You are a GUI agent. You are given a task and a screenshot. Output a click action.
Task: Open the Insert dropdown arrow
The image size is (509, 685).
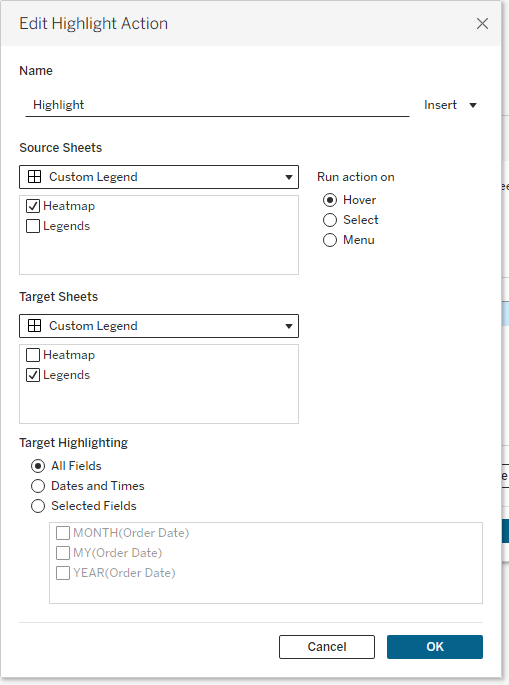pyautogui.click(x=473, y=105)
